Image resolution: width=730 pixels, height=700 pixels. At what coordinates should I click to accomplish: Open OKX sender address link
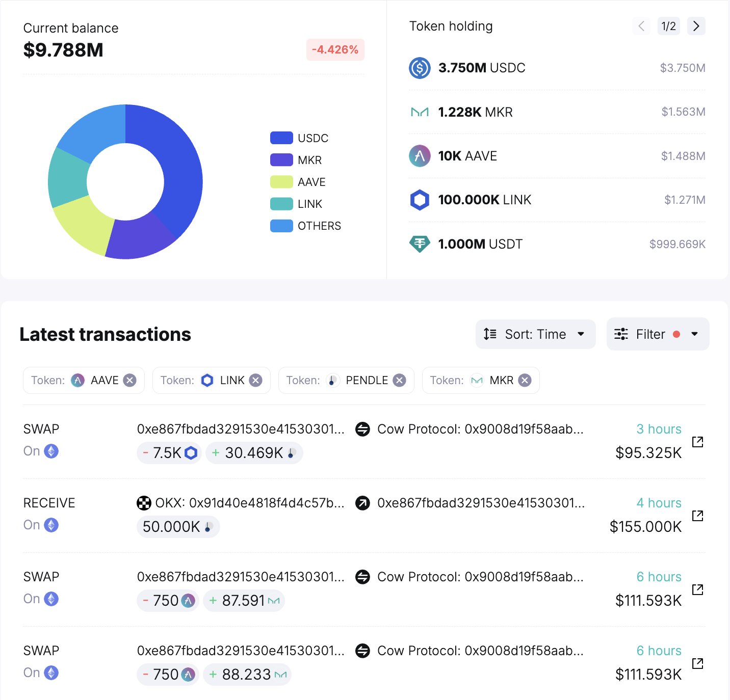(x=249, y=503)
